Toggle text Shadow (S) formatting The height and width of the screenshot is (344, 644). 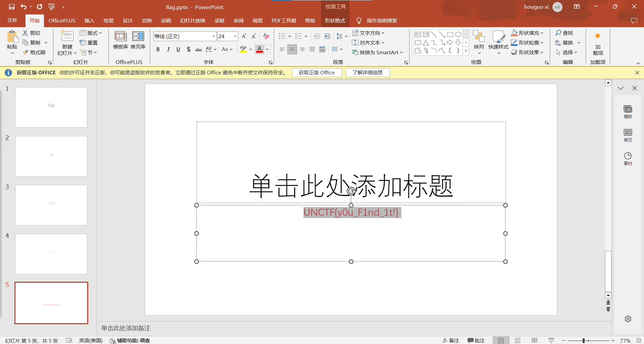pos(189,49)
